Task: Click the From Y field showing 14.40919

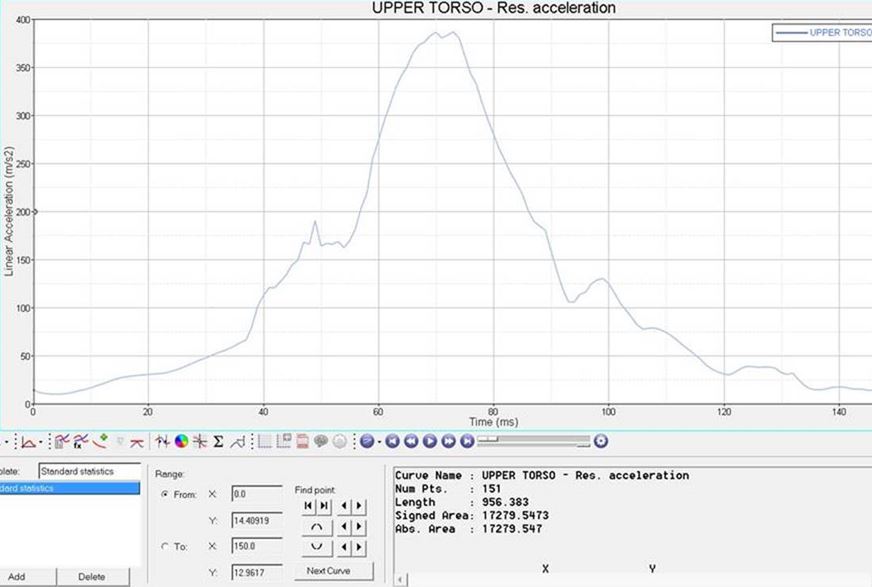Action: [257, 521]
